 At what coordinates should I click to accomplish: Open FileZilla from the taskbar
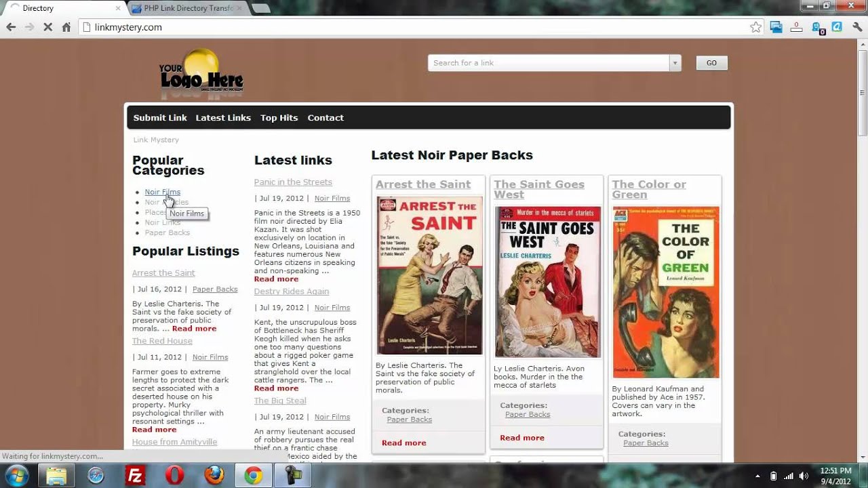pyautogui.click(x=136, y=475)
